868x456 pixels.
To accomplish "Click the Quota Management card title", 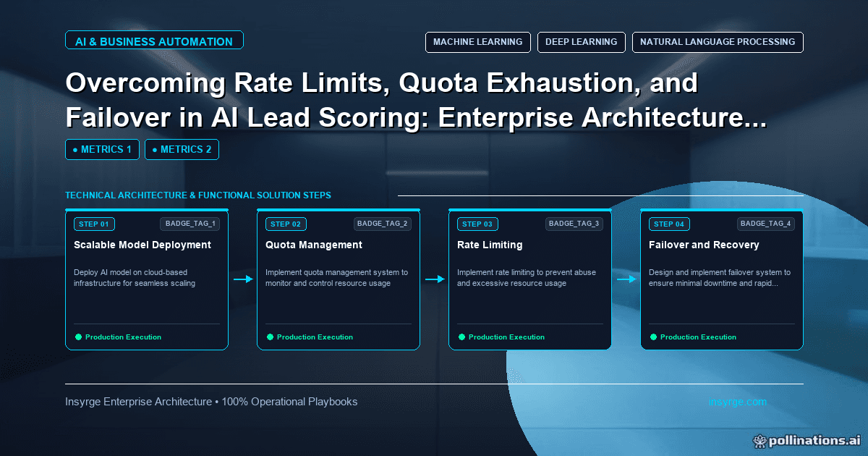I will click(x=314, y=245).
